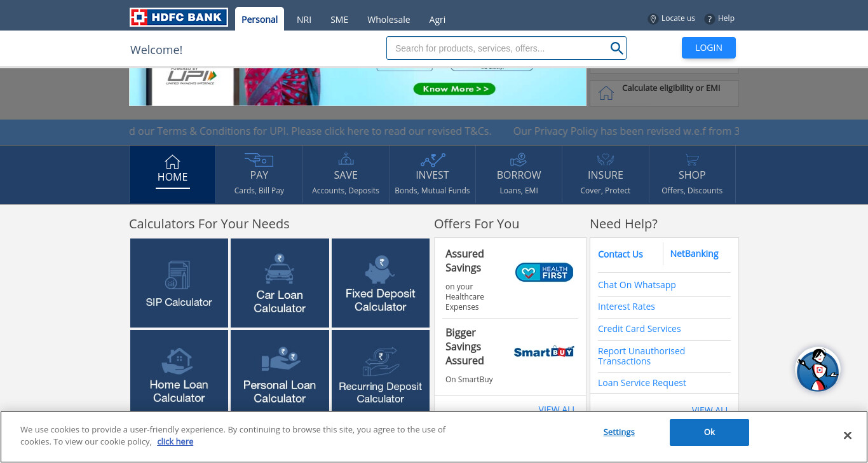Switch to the NetBanking help tab
The width and height of the screenshot is (868, 463).
click(694, 254)
